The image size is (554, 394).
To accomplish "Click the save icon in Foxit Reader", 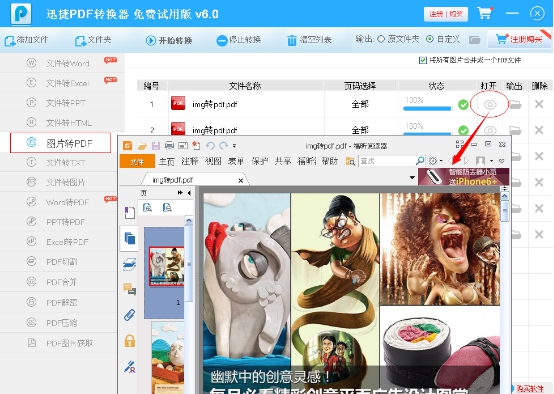I will (x=156, y=145).
